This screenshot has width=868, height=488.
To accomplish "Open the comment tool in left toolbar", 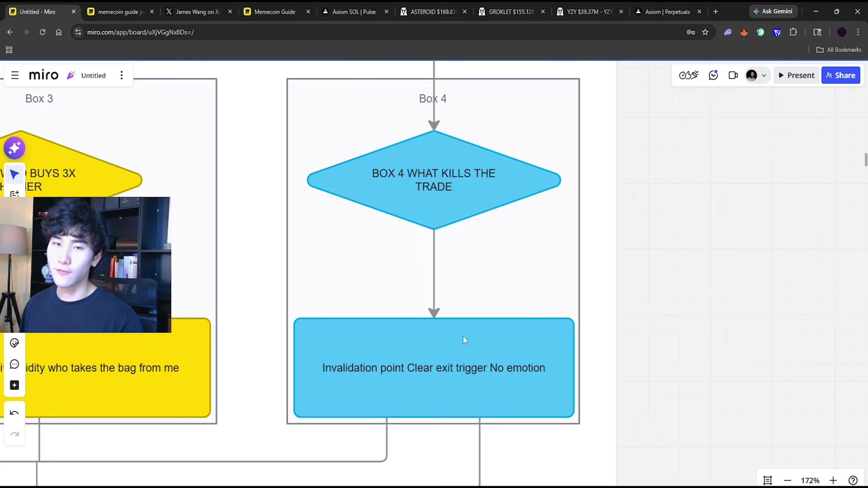I will [x=14, y=364].
